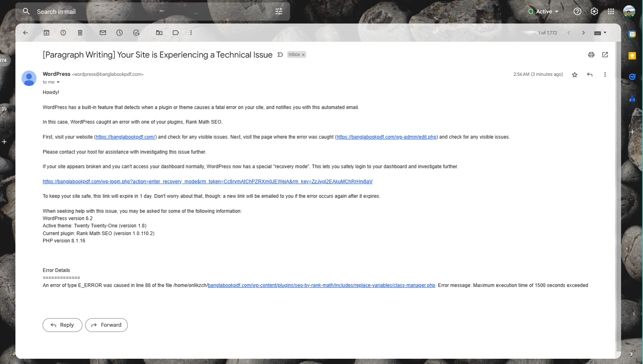This screenshot has height=364, width=643.
Task: Open the Active status dropdown
Action: pyautogui.click(x=544, y=11)
